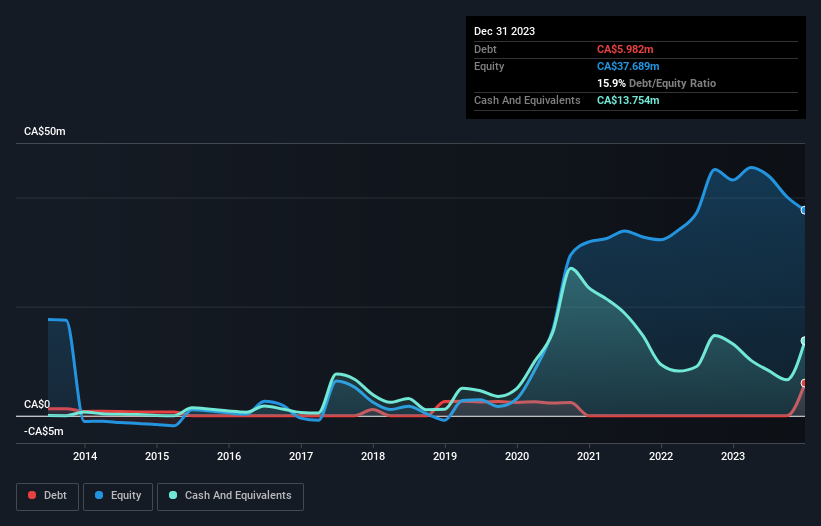Screen dimensions: 821x526
Task: Click the 2019 x-axis label
Action: click(x=445, y=456)
